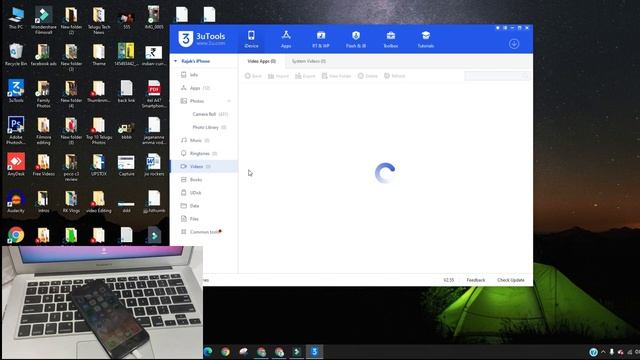
Task: Select the facebook ads folder on desktop
Action: [x=44, y=55]
